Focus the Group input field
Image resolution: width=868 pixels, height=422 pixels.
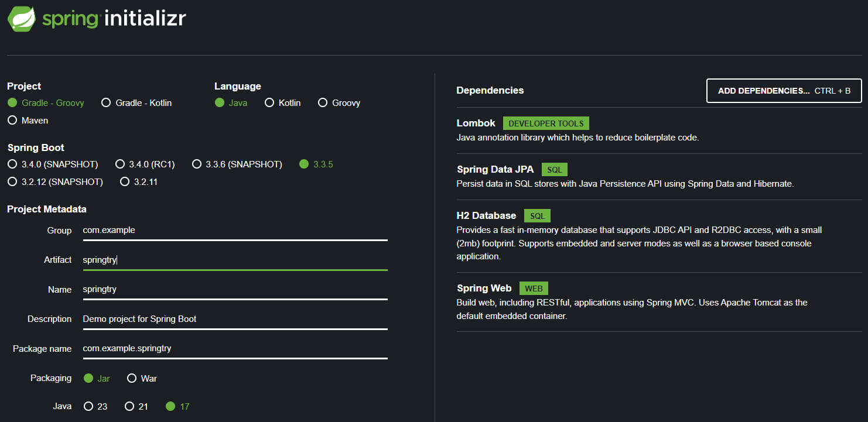tap(235, 231)
